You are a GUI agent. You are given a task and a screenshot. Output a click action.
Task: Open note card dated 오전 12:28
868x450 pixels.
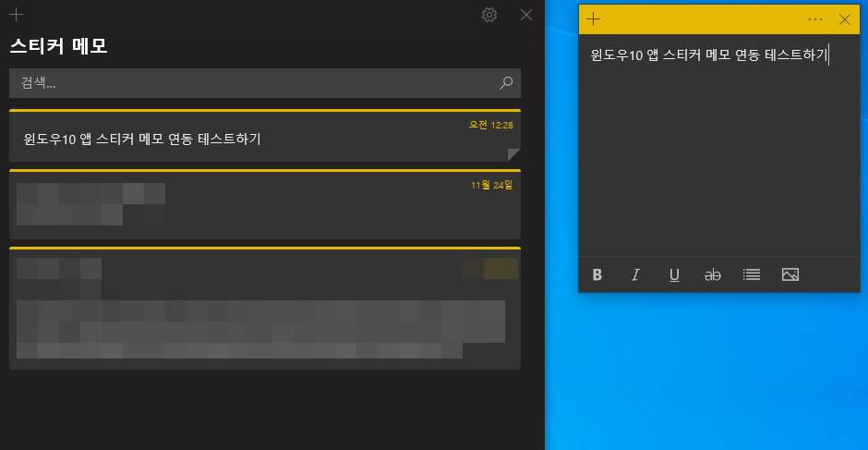pyautogui.click(x=265, y=136)
